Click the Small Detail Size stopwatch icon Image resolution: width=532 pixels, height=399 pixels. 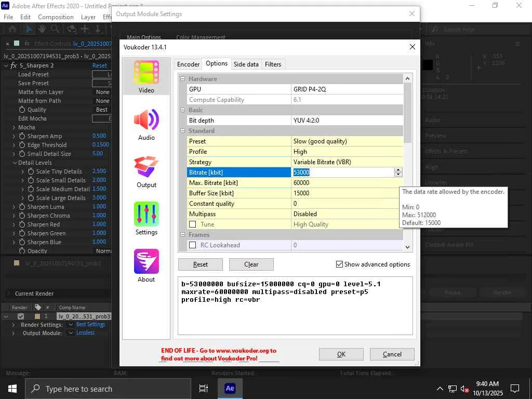point(22,154)
